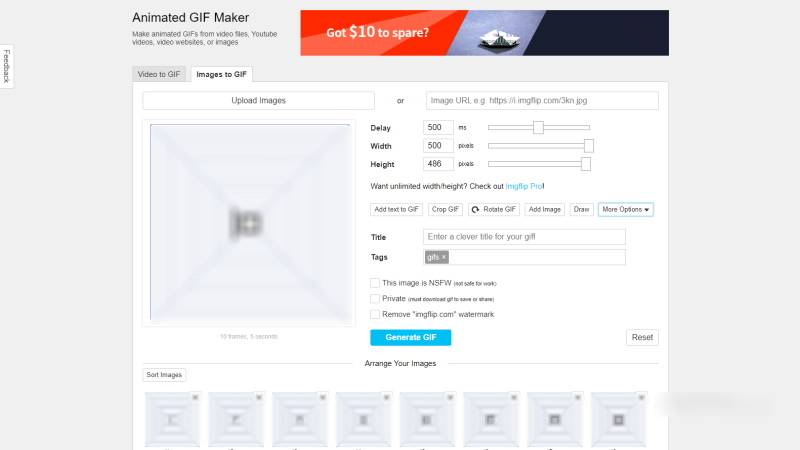Image resolution: width=800 pixels, height=450 pixels.
Task: Select the eighth frame thumbnail
Action: (x=618, y=420)
